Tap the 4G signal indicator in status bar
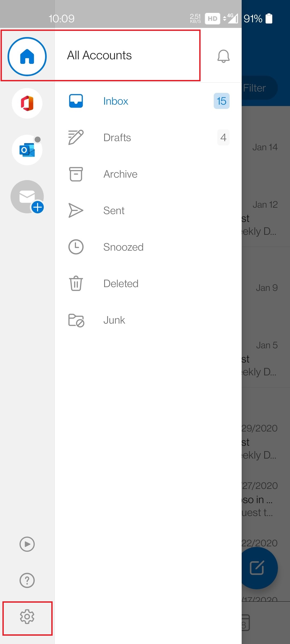Image resolution: width=290 pixels, height=644 pixels. coord(231,19)
